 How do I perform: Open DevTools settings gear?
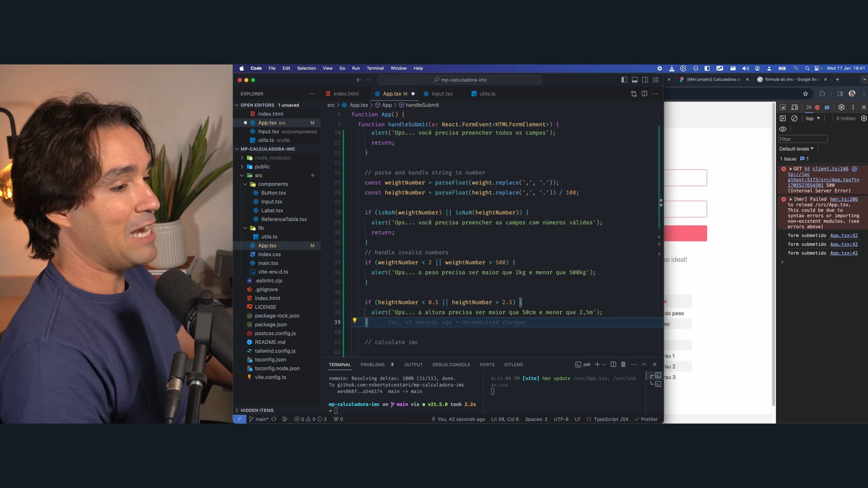[841, 107]
